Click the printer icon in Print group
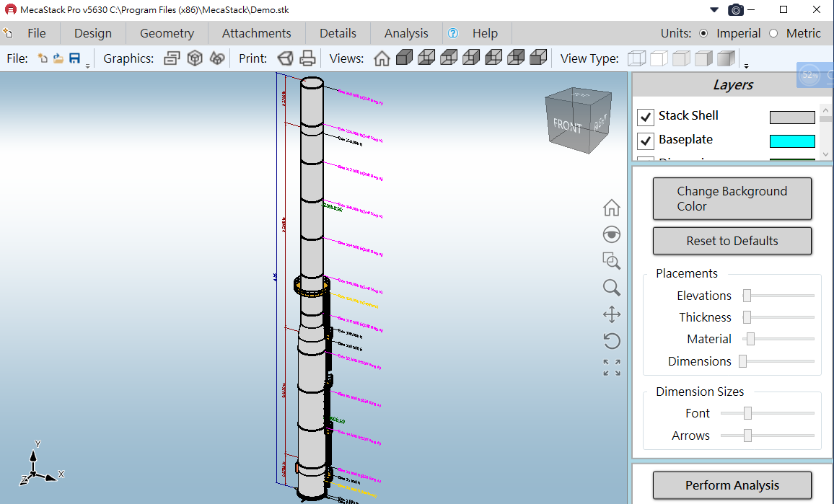Image resolution: width=834 pixels, height=504 pixels. pyautogui.click(x=308, y=58)
